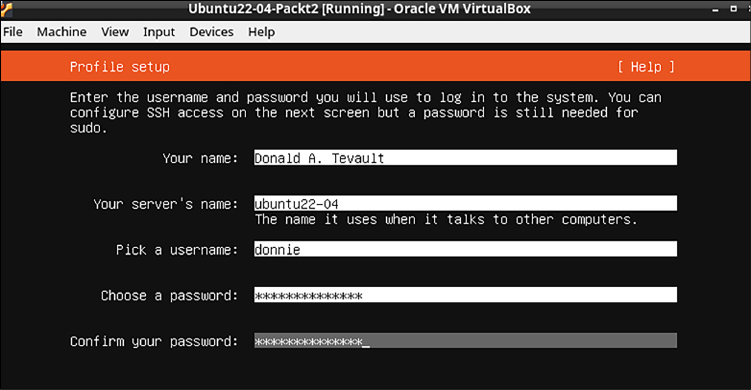The height and width of the screenshot is (390, 751).
Task: Click the 'Confirm your password:' label
Action: (154, 341)
